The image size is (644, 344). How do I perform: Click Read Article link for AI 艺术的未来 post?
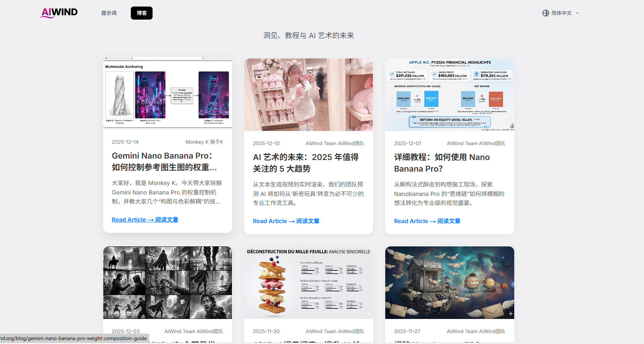click(x=286, y=221)
